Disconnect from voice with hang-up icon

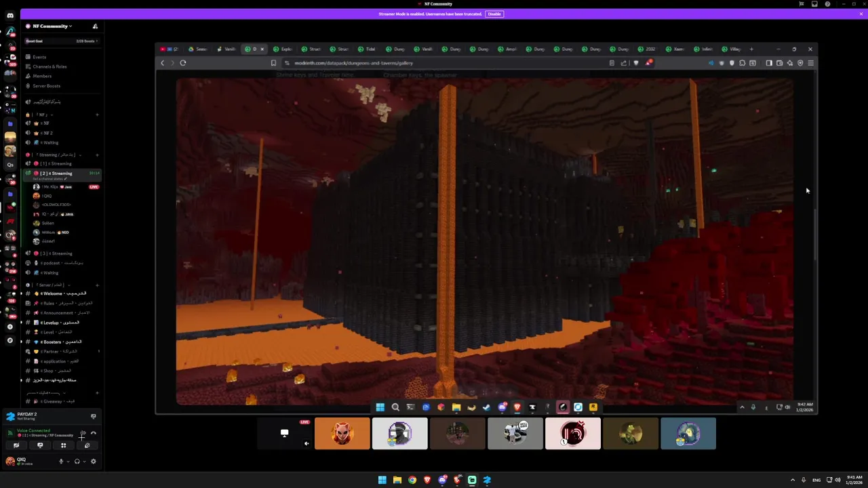pos(94,432)
